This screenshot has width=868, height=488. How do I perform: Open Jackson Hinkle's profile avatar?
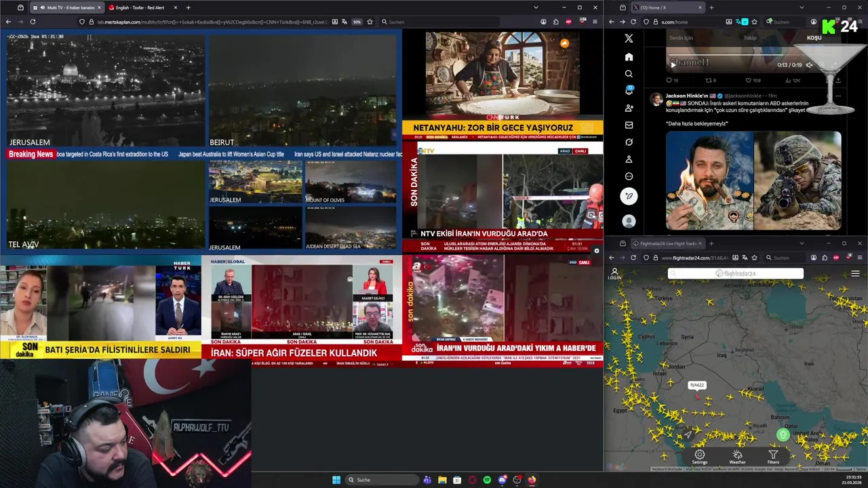click(x=656, y=99)
